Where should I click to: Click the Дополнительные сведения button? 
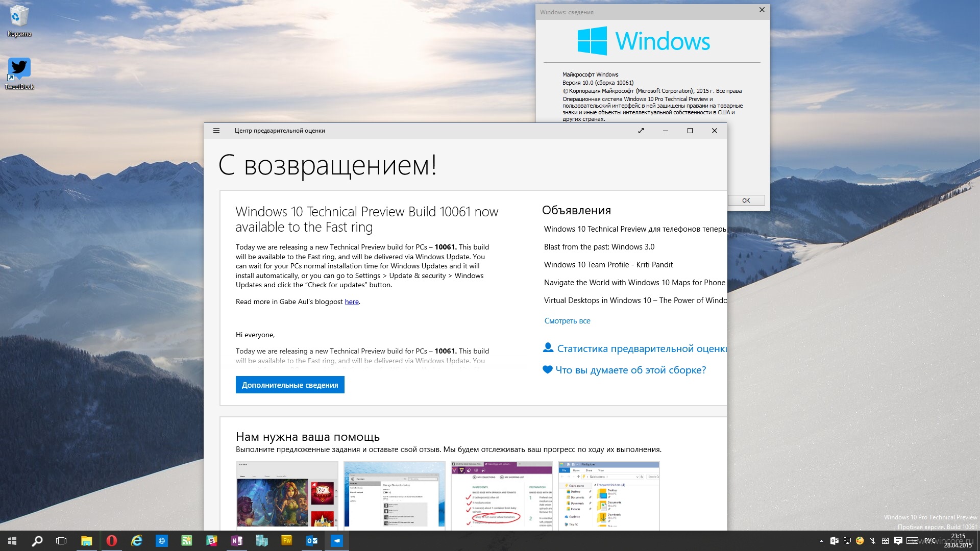pyautogui.click(x=290, y=385)
